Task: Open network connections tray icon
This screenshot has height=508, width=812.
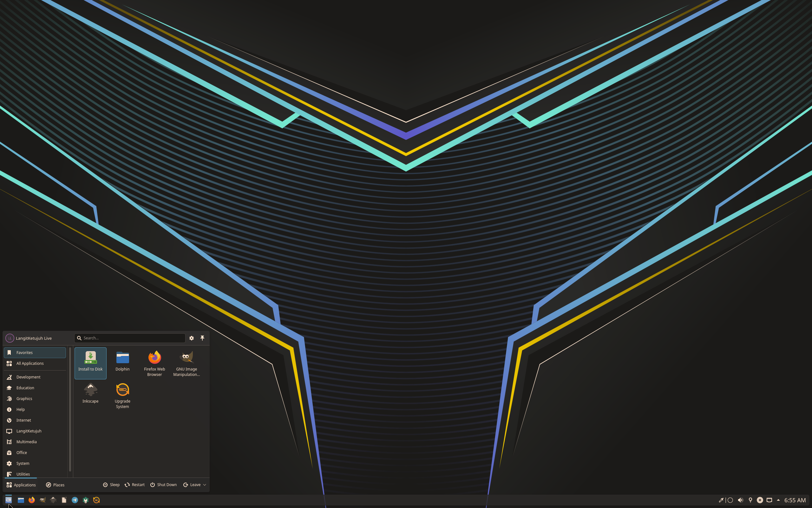Action: (x=769, y=500)
